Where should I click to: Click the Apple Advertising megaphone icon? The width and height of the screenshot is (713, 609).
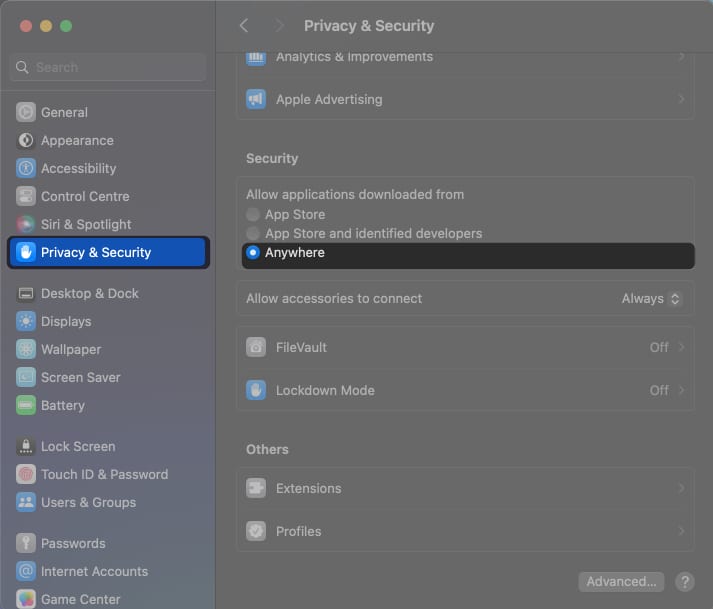pos(256,99)
